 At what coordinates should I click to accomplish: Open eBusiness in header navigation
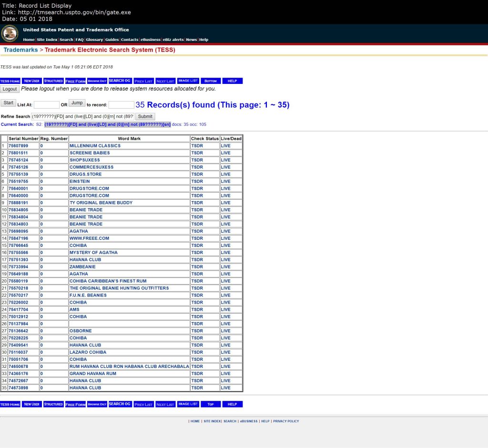click(x=150, y=40)
